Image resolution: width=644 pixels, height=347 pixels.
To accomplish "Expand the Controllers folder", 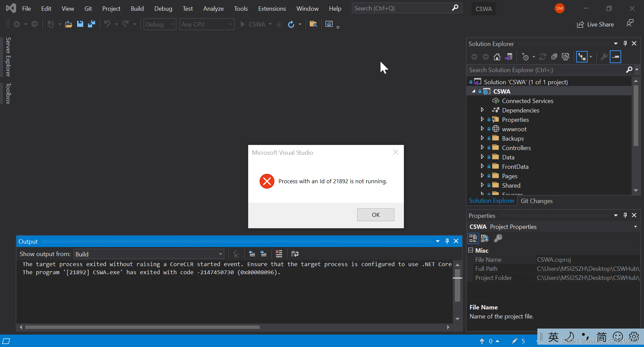I will click(482, 148).
